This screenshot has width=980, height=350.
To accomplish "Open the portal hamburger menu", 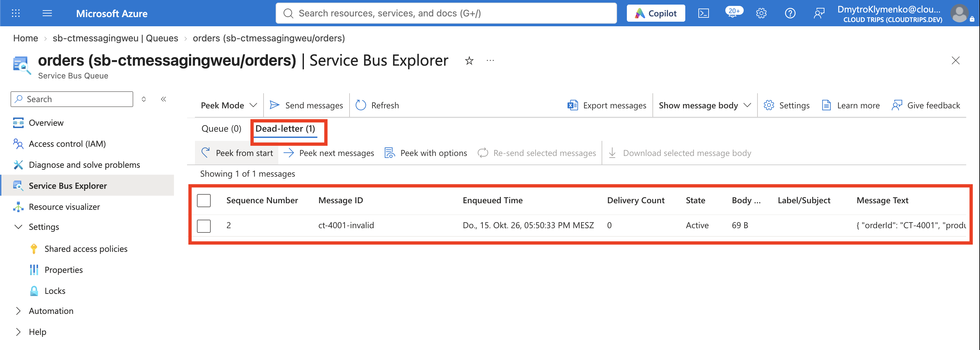I will tap(47, 13).
